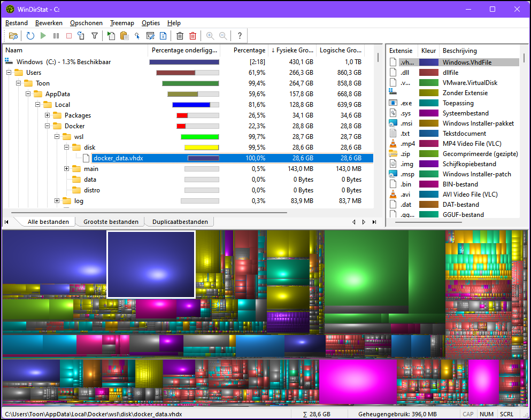This screenshot has width=531, height=420.
Task: Click the clipboard copy path icon
Action: 124,36
